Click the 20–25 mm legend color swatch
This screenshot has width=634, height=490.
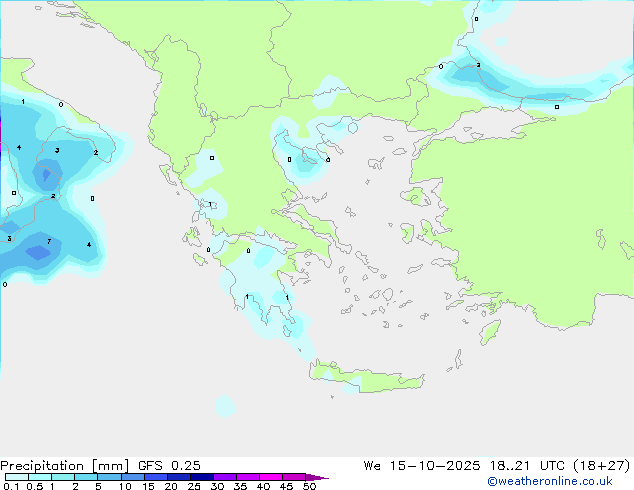coord(178,477)
